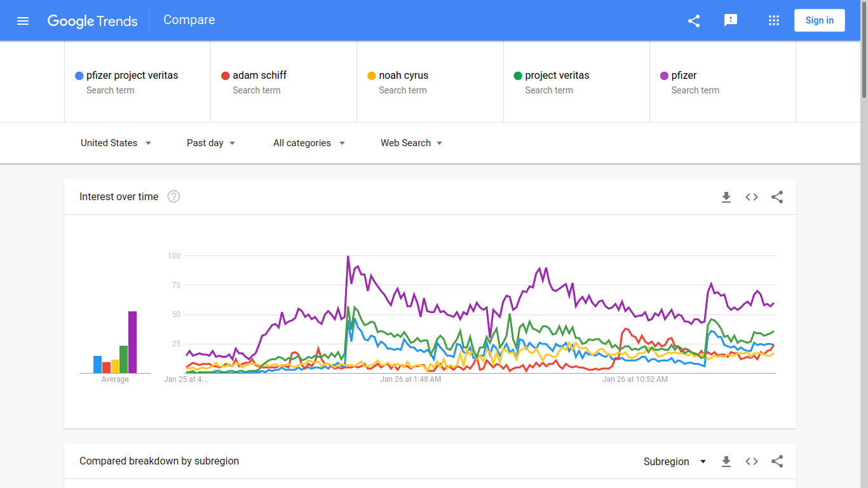
Task: Get embed code for subregion breakdown
Action: tap(752, 461)
